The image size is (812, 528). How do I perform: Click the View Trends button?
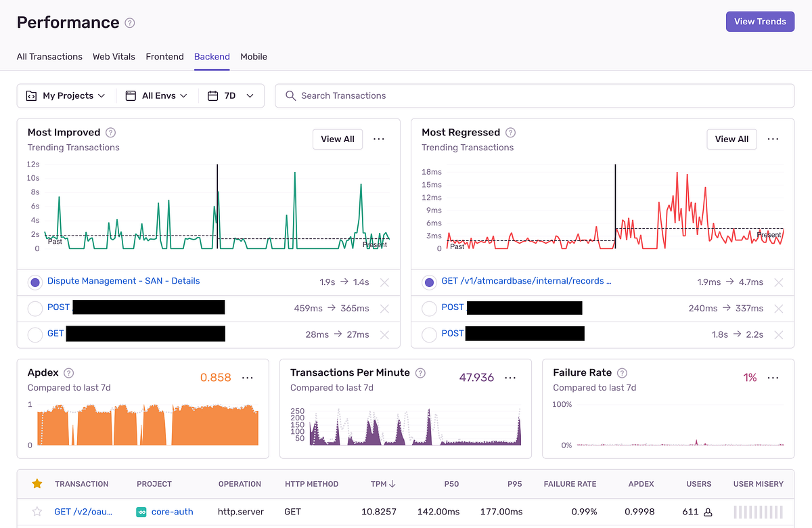coord(760,22)
